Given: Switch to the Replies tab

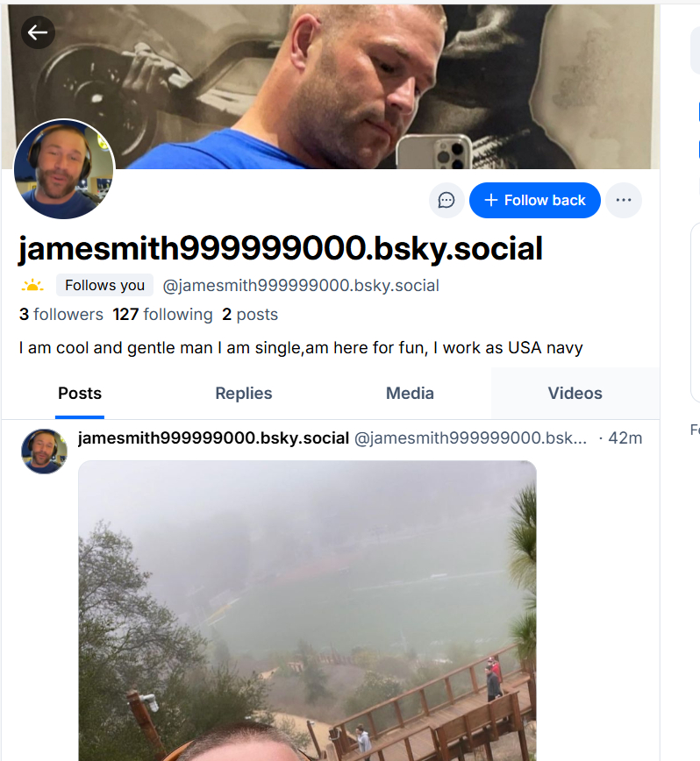Looking at the screenshot, I should (x=244, y=394).
